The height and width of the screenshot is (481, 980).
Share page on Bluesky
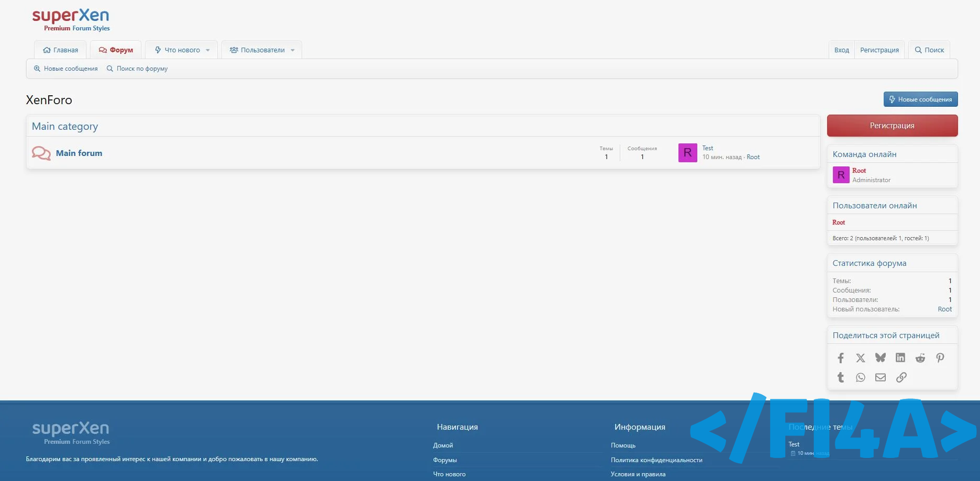click(x=881, y=358)
